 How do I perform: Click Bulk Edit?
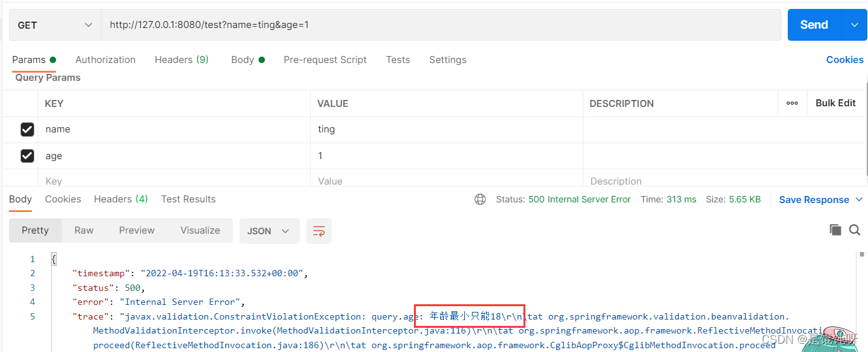pyautogui.click(x=836, y=103)
